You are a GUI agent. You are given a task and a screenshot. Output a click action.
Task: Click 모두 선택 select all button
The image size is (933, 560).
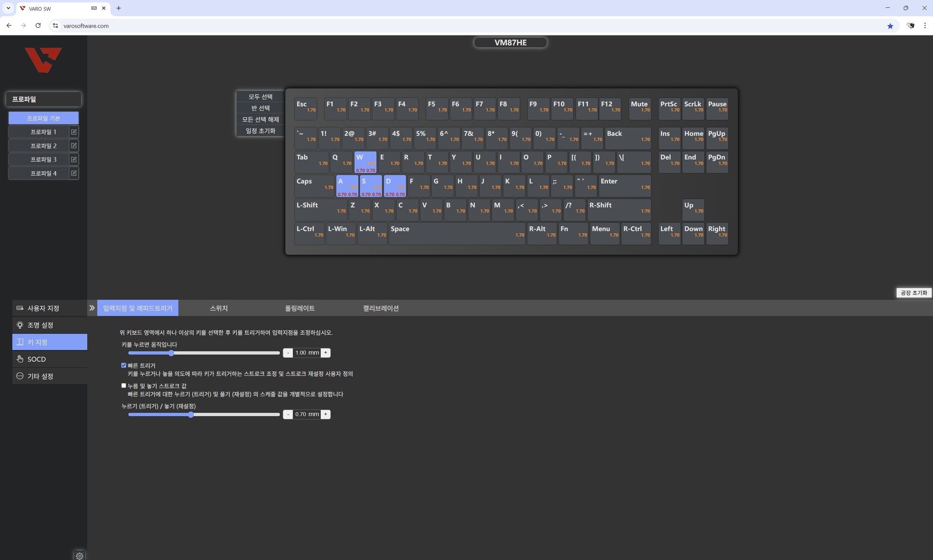260,97
